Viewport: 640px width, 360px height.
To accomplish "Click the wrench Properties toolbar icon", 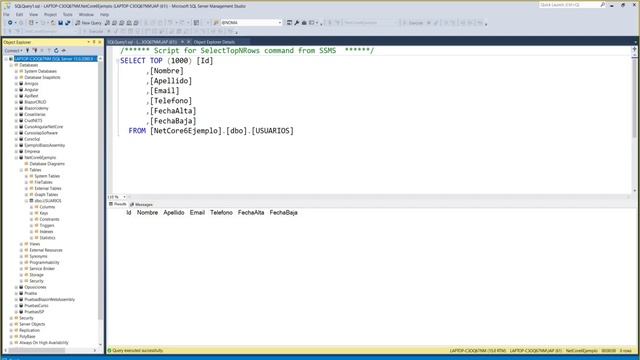I will click(x=297, y=23).
